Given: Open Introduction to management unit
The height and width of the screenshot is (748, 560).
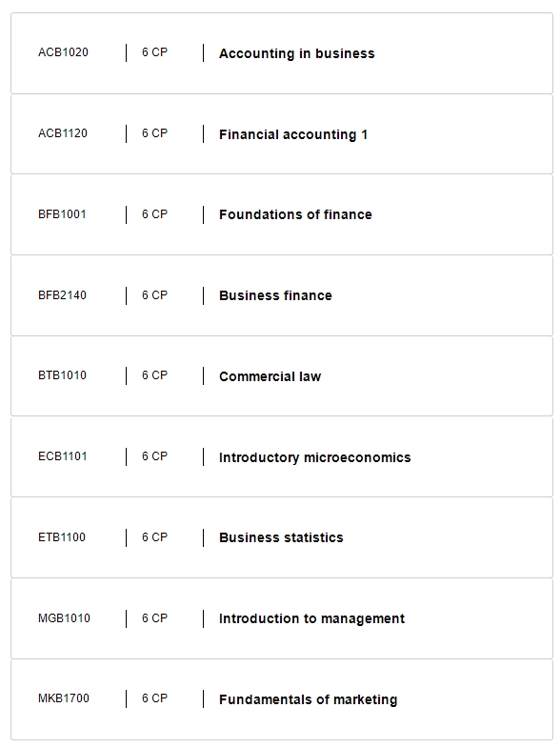Looking at the screenshot, I should pos(311,618).
